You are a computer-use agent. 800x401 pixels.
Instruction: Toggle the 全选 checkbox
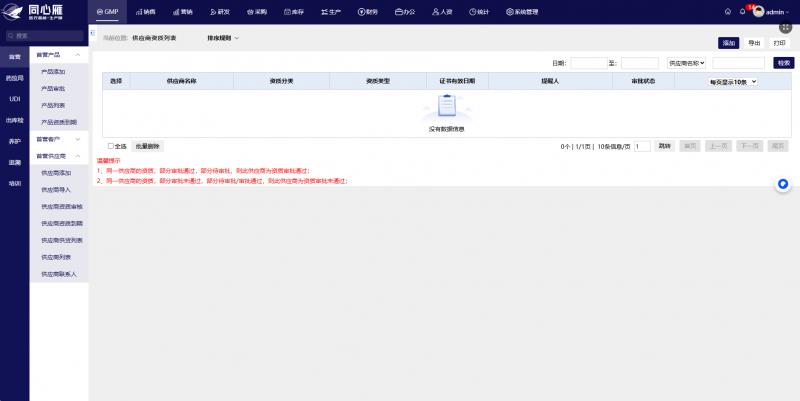(x=111, y=146)
